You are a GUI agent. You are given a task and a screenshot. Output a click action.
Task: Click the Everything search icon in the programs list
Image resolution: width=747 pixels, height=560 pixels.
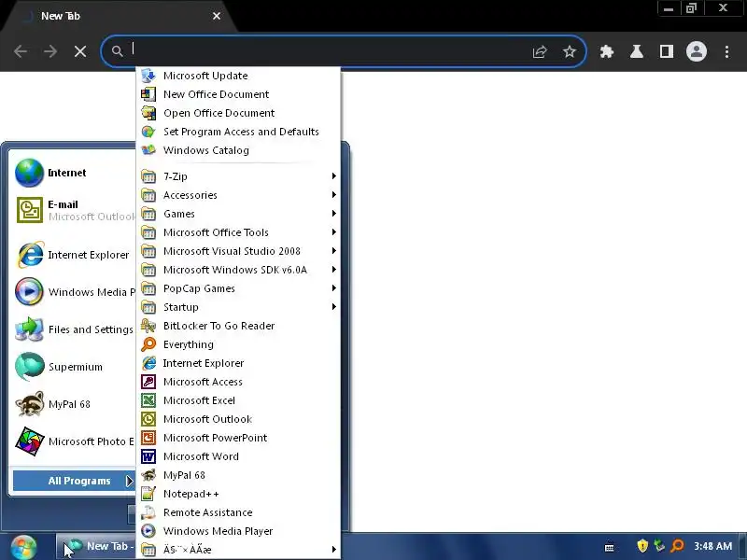[148, 344]
